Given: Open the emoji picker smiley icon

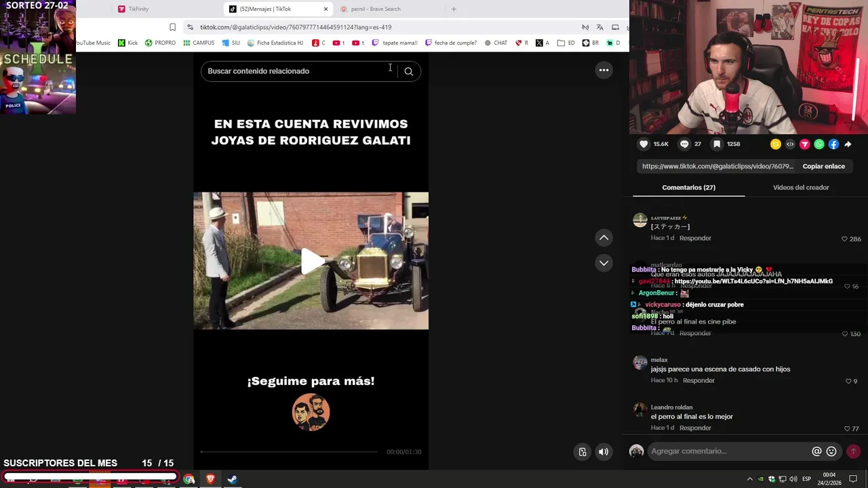Looking at the screenshot, I should click(x=831, y=451).
